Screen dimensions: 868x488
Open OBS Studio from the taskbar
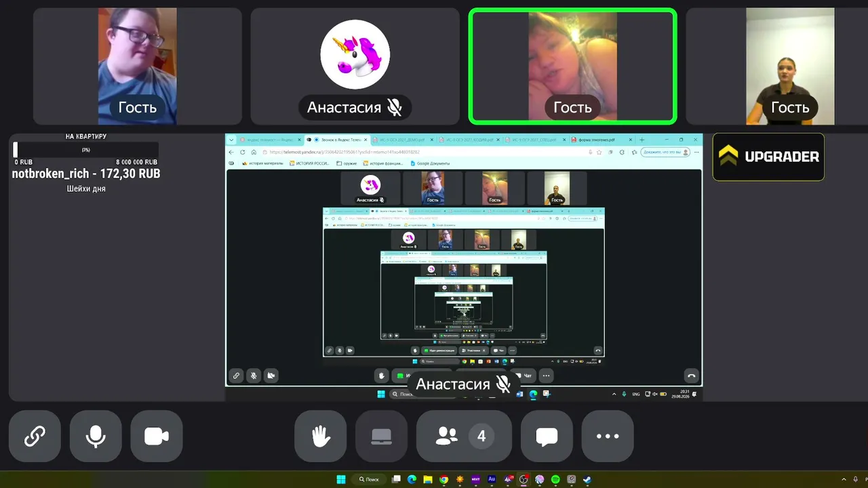click(524, 480)
